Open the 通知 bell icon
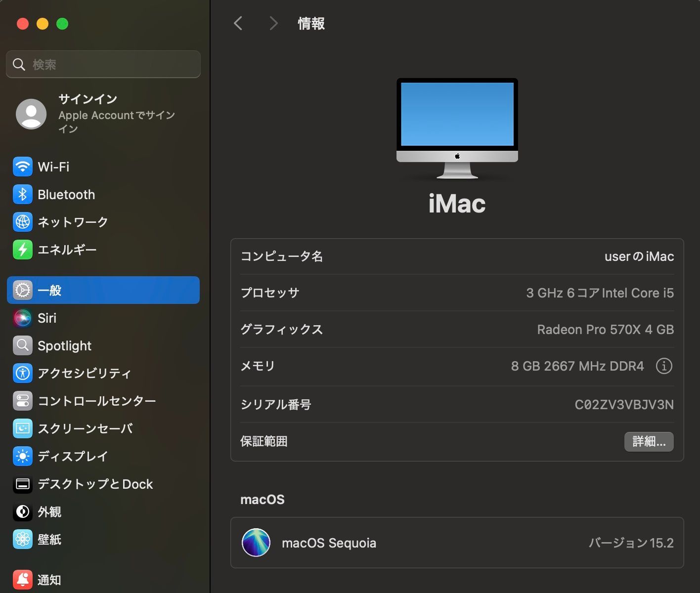 (x=23, y=580)
